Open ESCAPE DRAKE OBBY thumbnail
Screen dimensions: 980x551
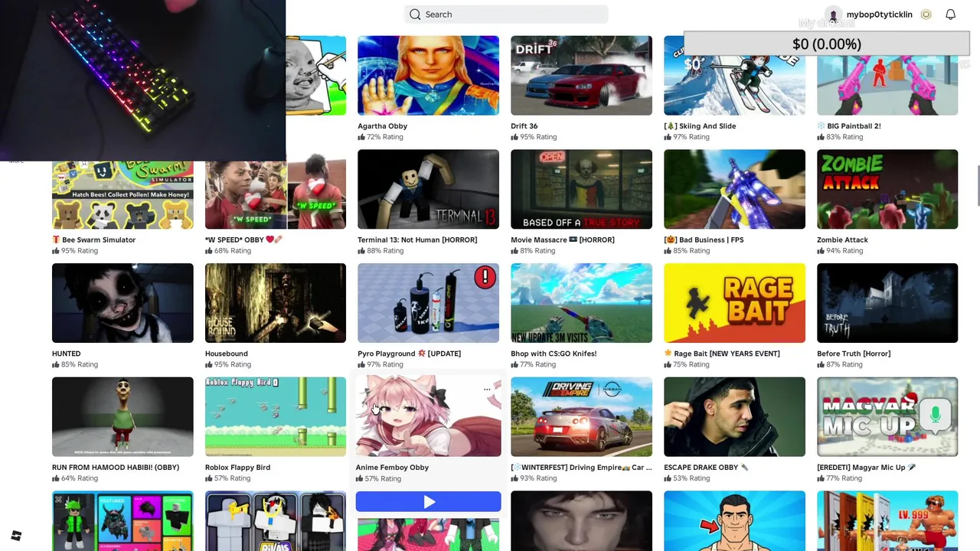[x=734, y=416]
